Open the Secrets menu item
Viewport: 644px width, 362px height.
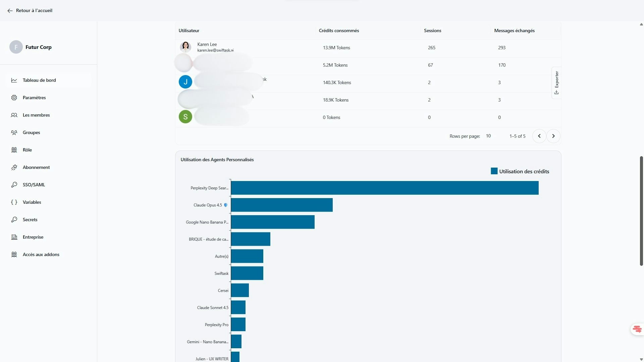(30, 220)
